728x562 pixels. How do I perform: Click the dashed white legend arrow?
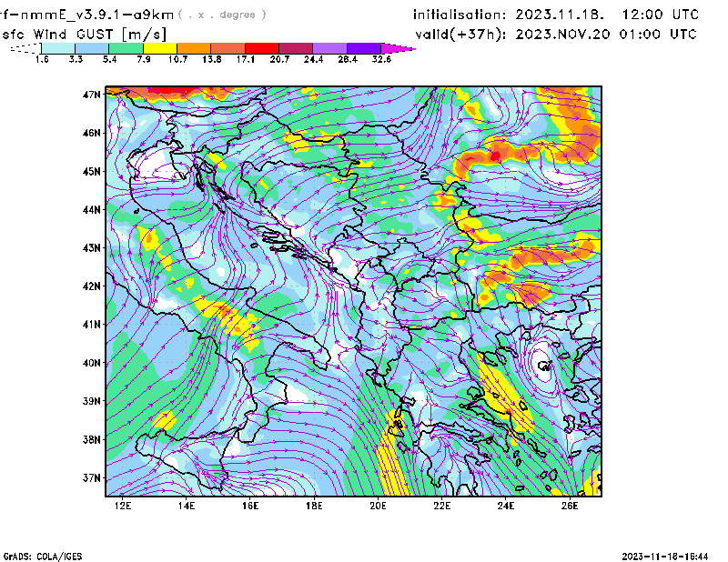click(x=25, y=48)
